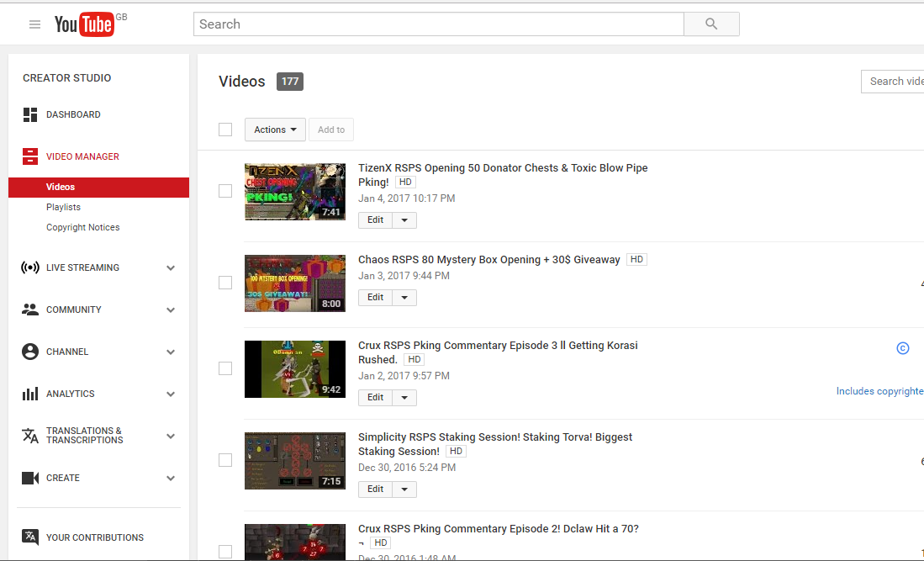Click the Add to button

click(331, 130)
